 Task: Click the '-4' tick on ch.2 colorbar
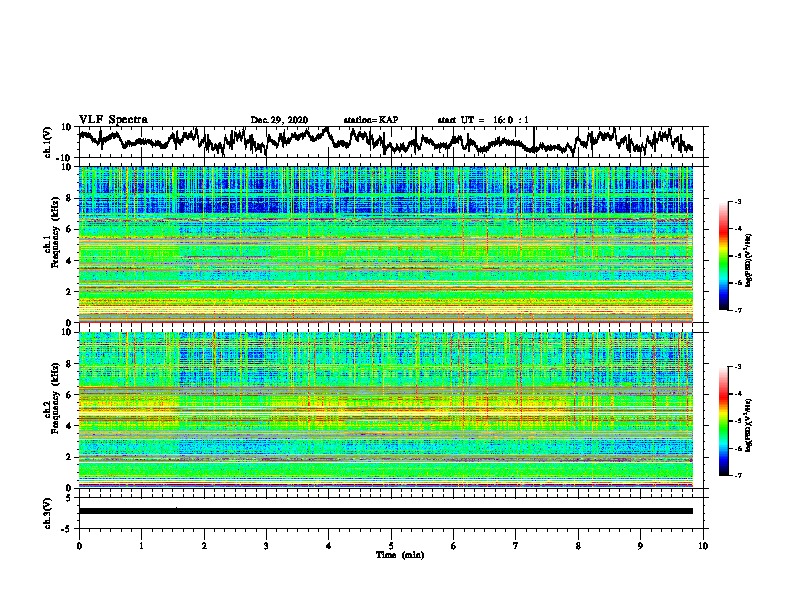tap(738, 394)
